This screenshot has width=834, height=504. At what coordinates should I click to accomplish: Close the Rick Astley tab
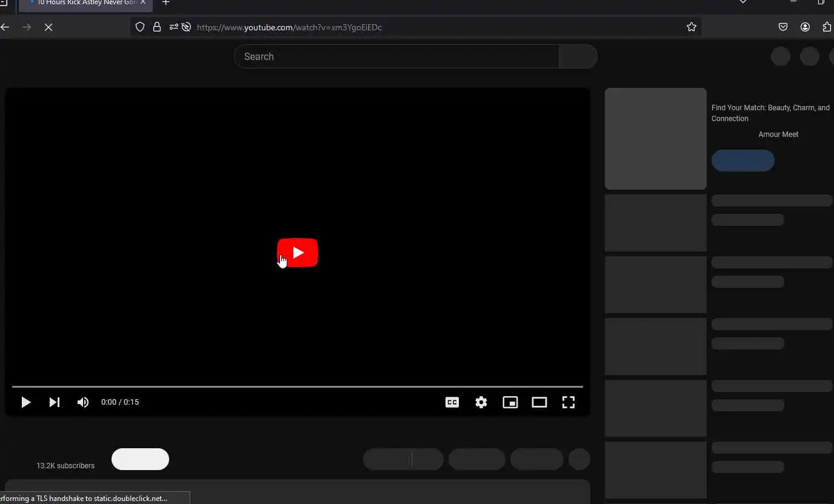[x=143, y=2]
